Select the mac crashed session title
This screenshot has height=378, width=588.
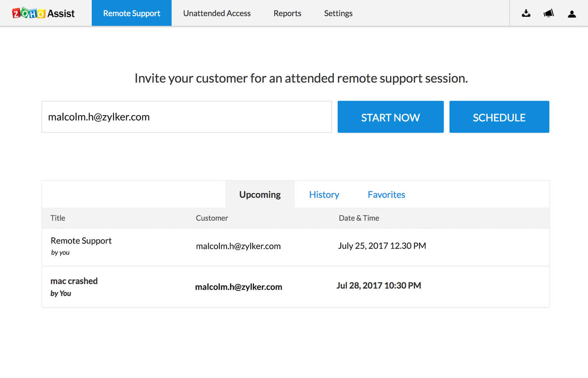[74, 281]
